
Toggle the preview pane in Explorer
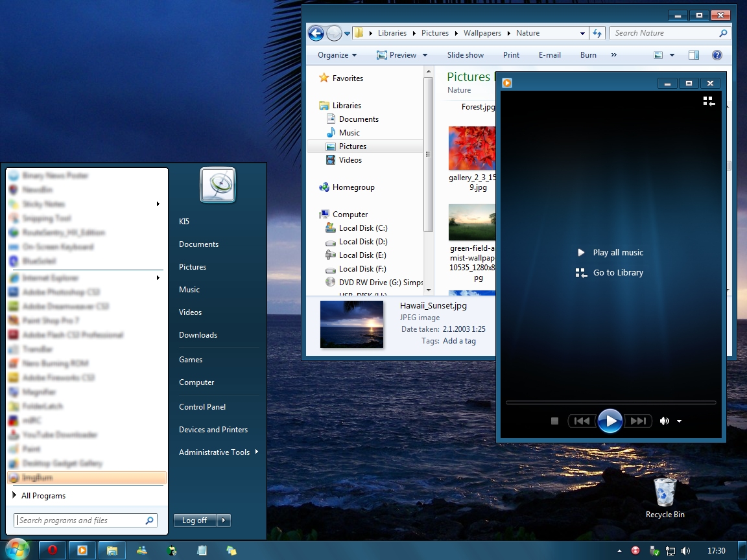point(693,55)
